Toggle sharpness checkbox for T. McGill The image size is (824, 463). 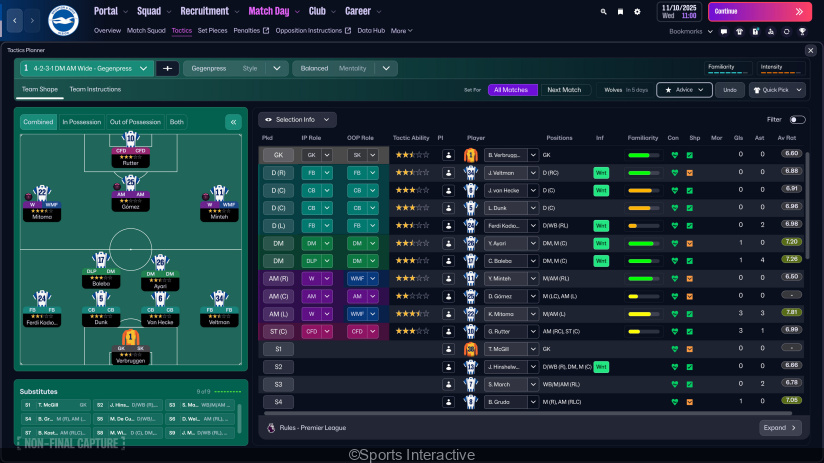[x=689, y=349]
